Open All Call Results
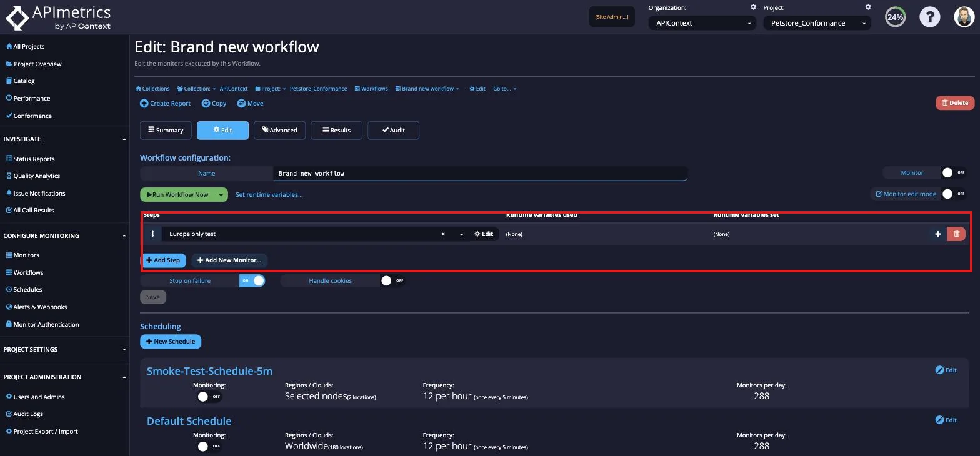The image size is (980, 456). [x=30, y=210]
